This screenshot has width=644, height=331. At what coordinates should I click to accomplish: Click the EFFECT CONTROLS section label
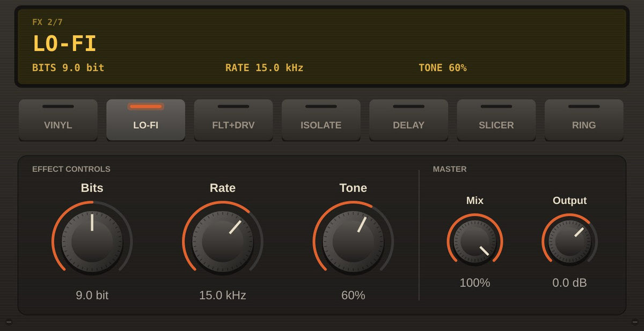[71, 169]
